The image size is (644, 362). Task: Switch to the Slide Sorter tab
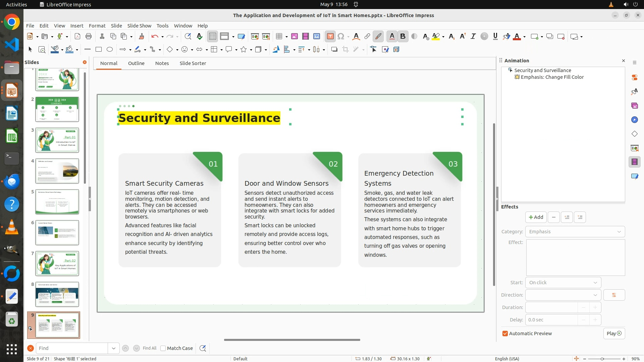pyautogui.click(x=193, y=63)
